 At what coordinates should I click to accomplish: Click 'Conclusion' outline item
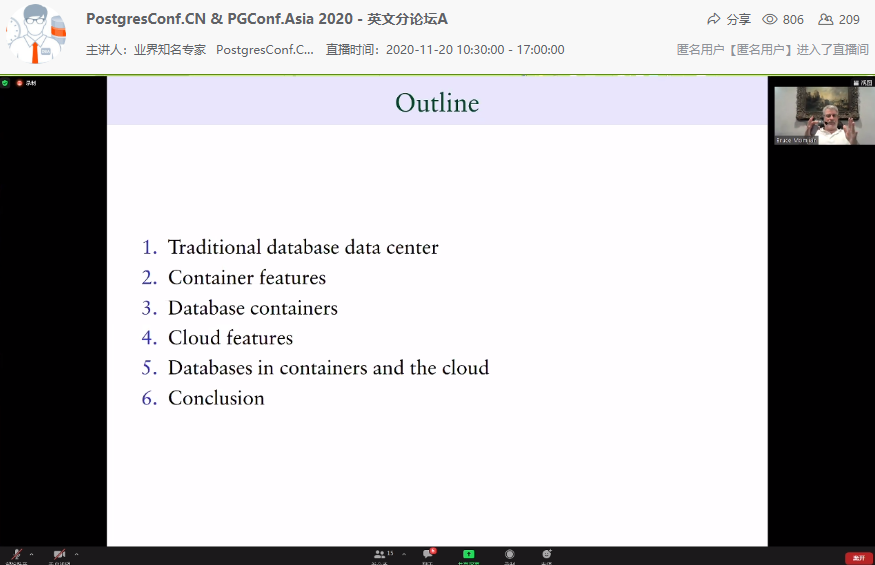click(x=216, y=398)
